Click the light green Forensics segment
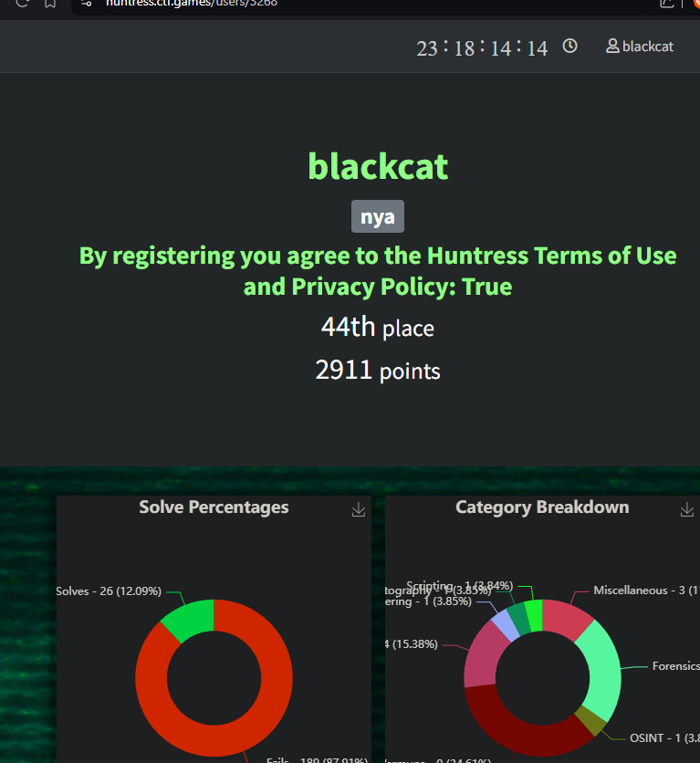 click(x=603, y=671)
